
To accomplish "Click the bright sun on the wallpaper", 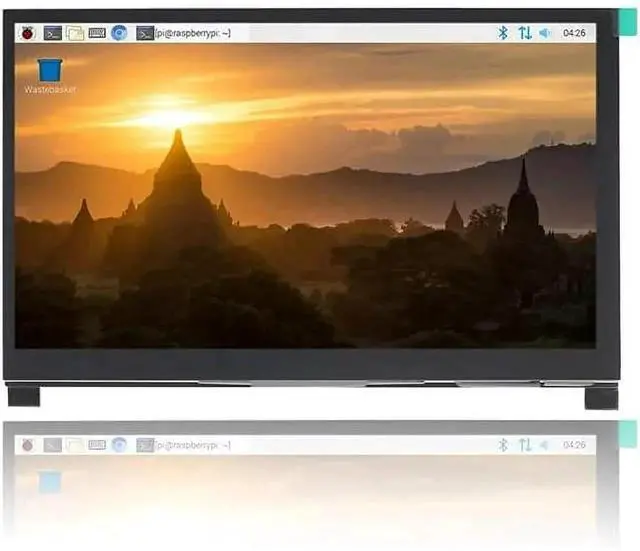I will [x=168, y=112].
